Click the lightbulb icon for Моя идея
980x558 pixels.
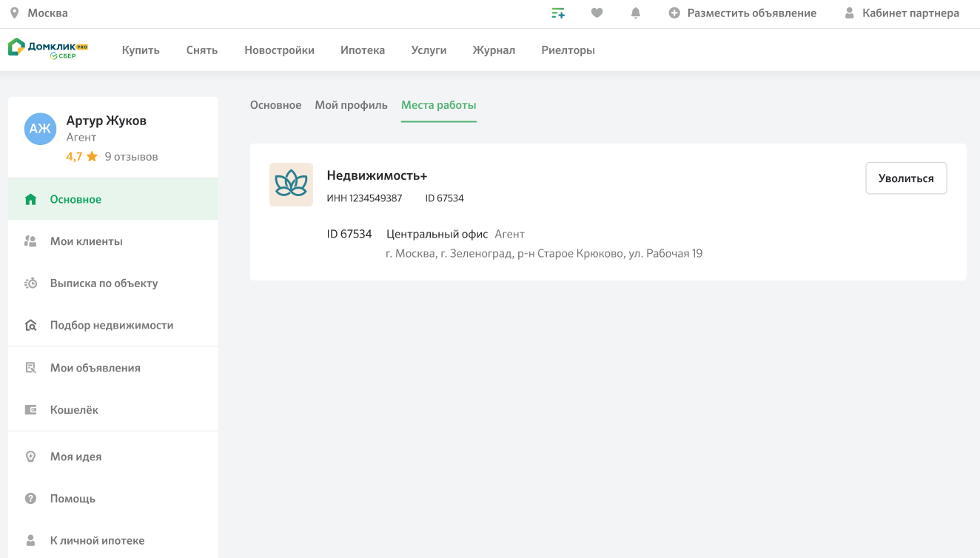pos(30,457)
